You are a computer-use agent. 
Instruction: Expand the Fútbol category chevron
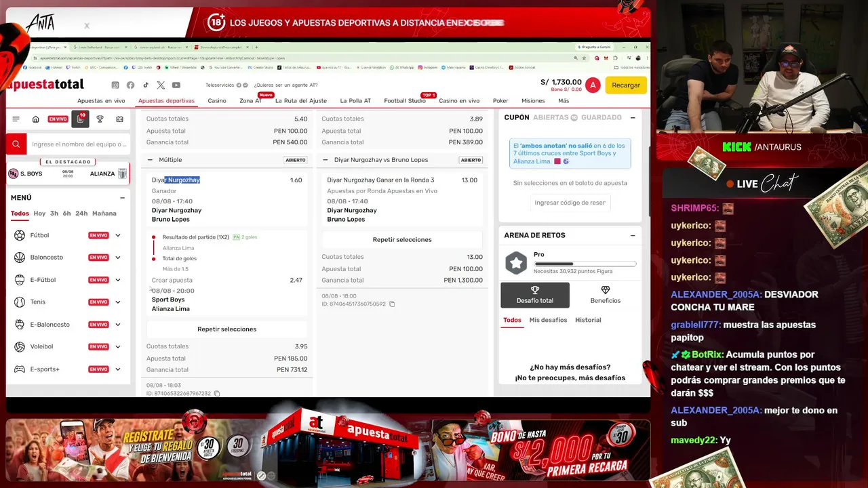(118, 235)
